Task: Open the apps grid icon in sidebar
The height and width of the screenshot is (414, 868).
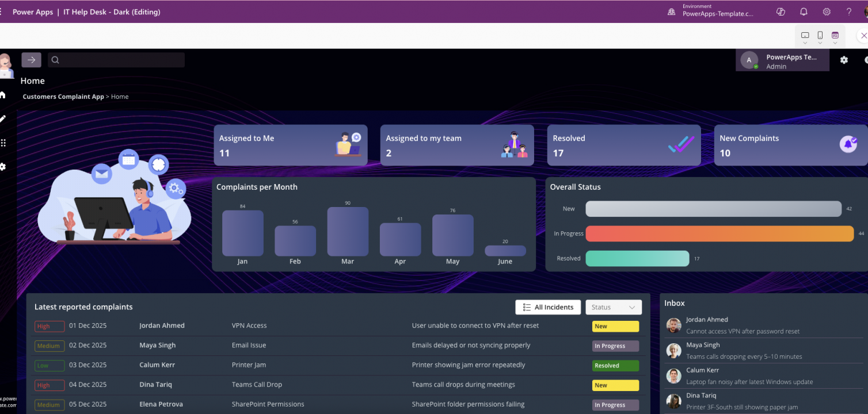Action: tap(3, 142)
